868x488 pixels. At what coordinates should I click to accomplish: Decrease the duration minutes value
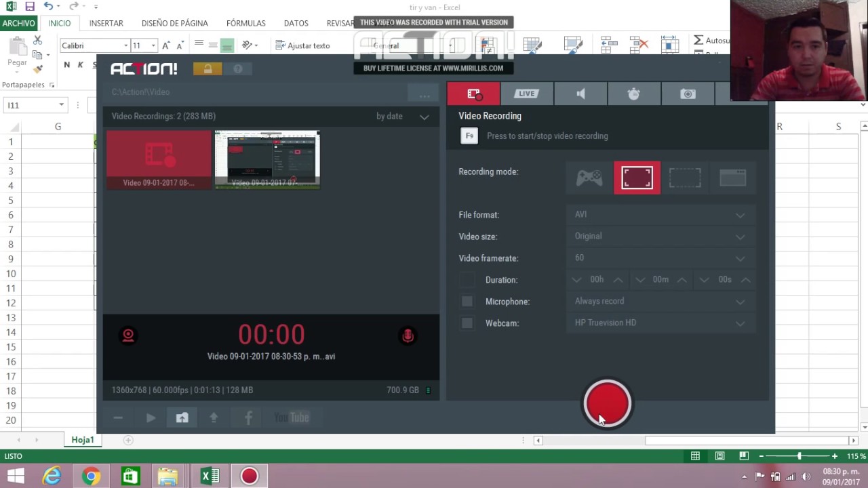tap(640, 280)
